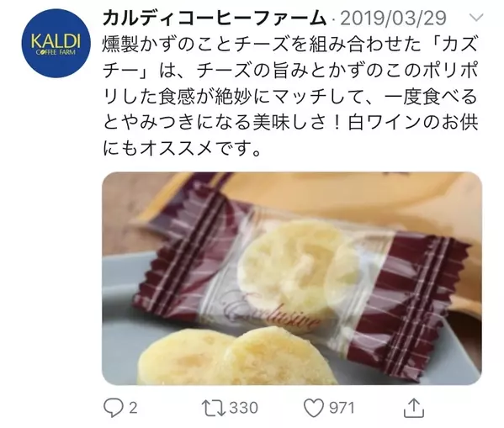Click the unwrapped cheese pieces on plate
The height and width of the screenshot is (428, 504).
pyautogui.click(x=238, y=357)
